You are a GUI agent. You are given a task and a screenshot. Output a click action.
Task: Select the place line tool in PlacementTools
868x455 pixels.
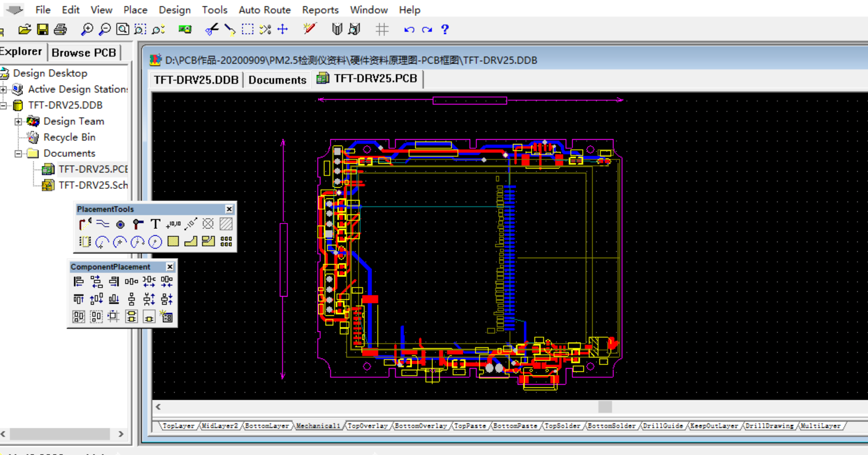click(x=102, y=224)
